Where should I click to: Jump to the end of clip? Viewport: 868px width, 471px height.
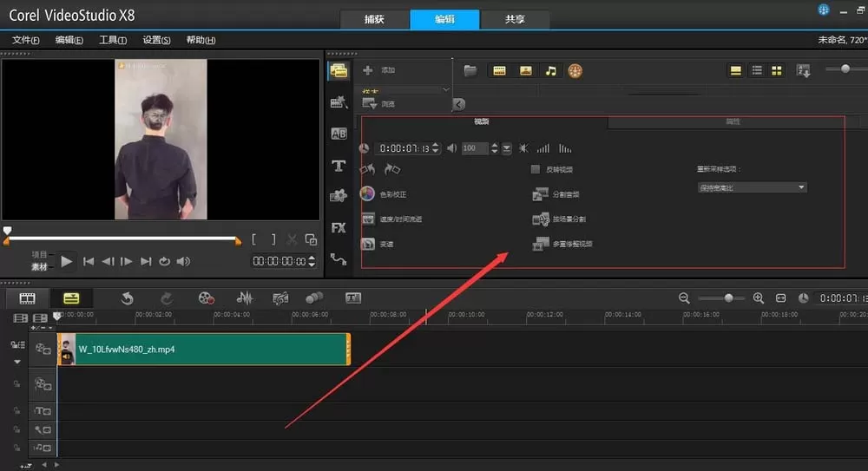point(146,261)
